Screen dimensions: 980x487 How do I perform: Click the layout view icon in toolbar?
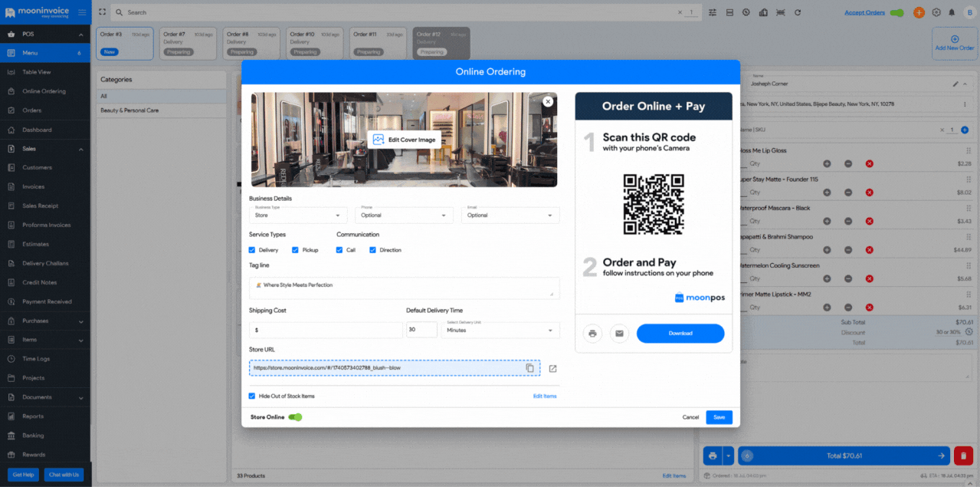(x=729, y=12)
